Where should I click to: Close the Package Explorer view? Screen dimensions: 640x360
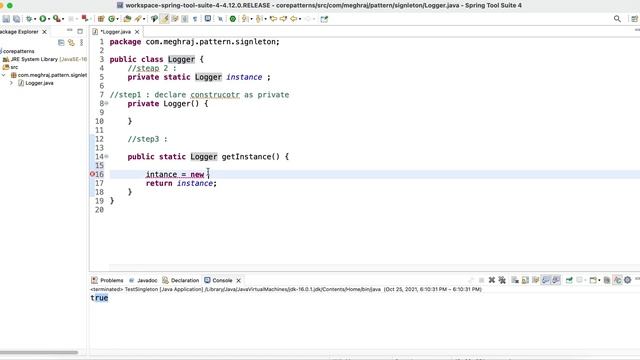click(x=44, y=31)
